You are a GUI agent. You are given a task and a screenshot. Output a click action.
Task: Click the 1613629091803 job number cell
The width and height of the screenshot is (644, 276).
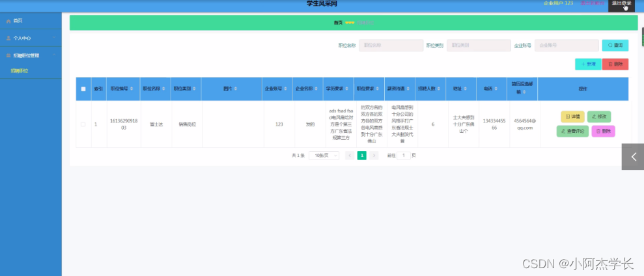[124, 124]
